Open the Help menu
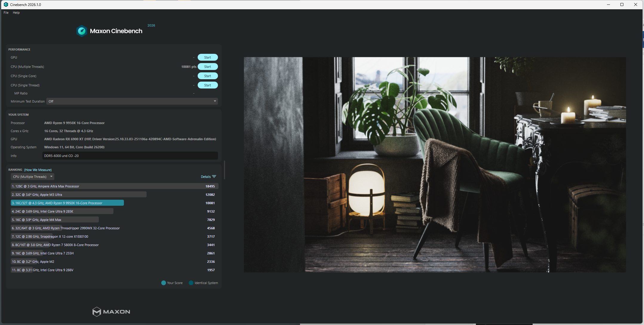Image resolution: width=644 pixels, height=325 pixels. click(x=16, y=13)
